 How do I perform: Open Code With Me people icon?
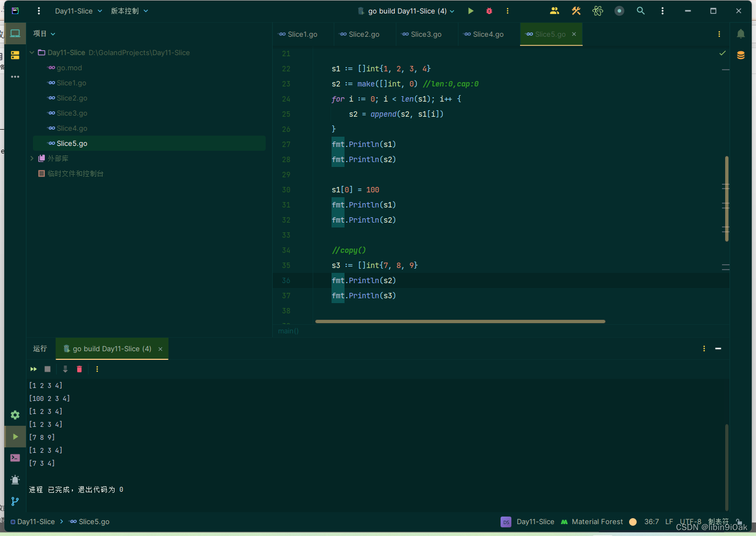pyautogui.click(x=555, y=11)
